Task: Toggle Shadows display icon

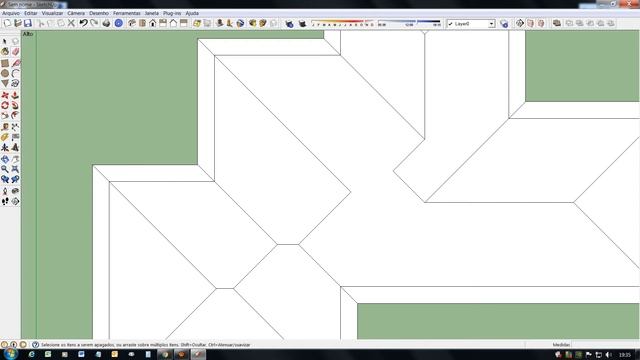Action: 302,23
